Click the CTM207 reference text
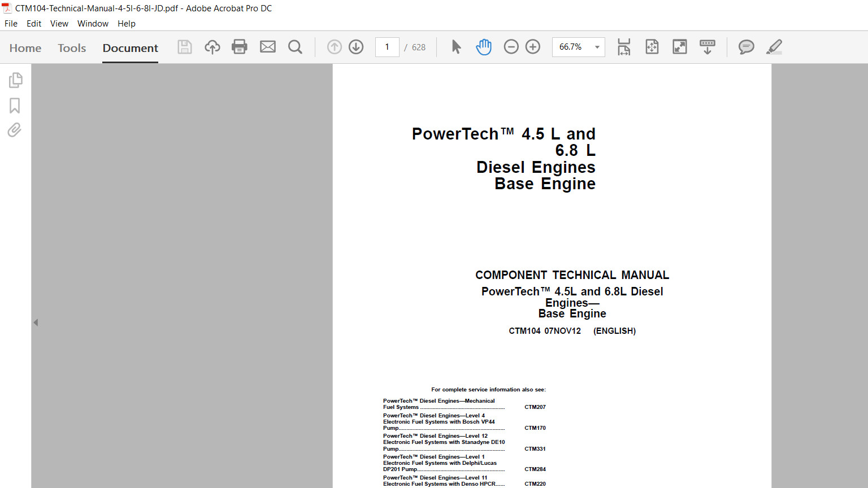This screenshot has height=488, width=868. (x=535, y=407)
